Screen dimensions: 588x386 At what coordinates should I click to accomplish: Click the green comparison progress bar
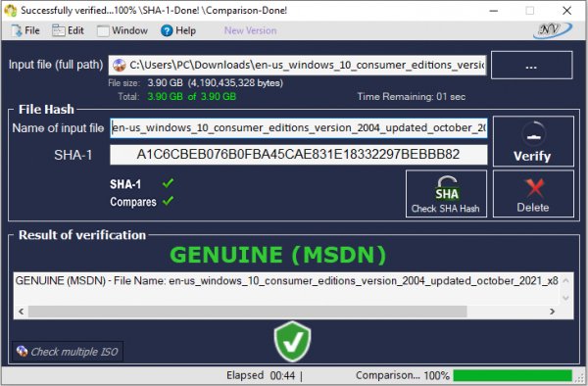pyautogui.click(x=513, y=375)
